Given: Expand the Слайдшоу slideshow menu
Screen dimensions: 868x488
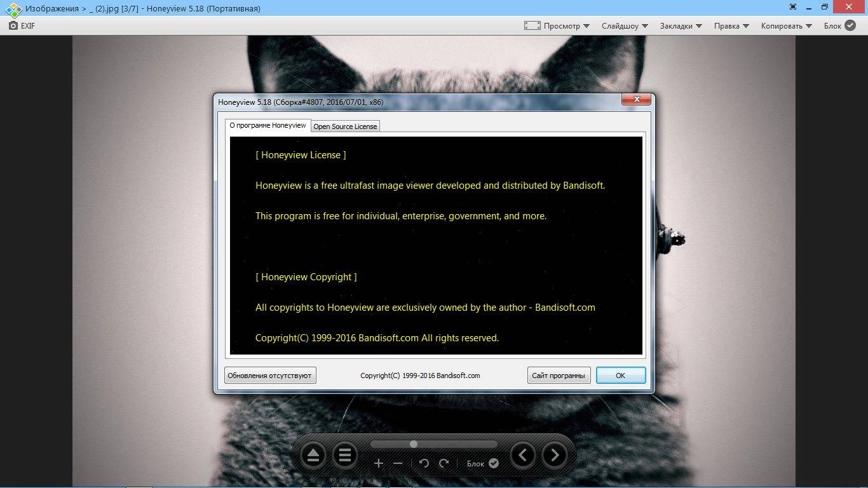Looking at the screenshot, I should 625,26.
